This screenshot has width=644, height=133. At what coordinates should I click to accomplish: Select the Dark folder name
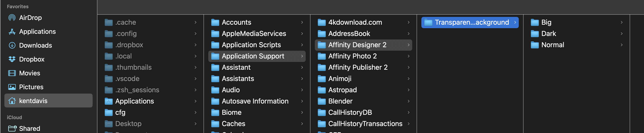coord(549,34)
